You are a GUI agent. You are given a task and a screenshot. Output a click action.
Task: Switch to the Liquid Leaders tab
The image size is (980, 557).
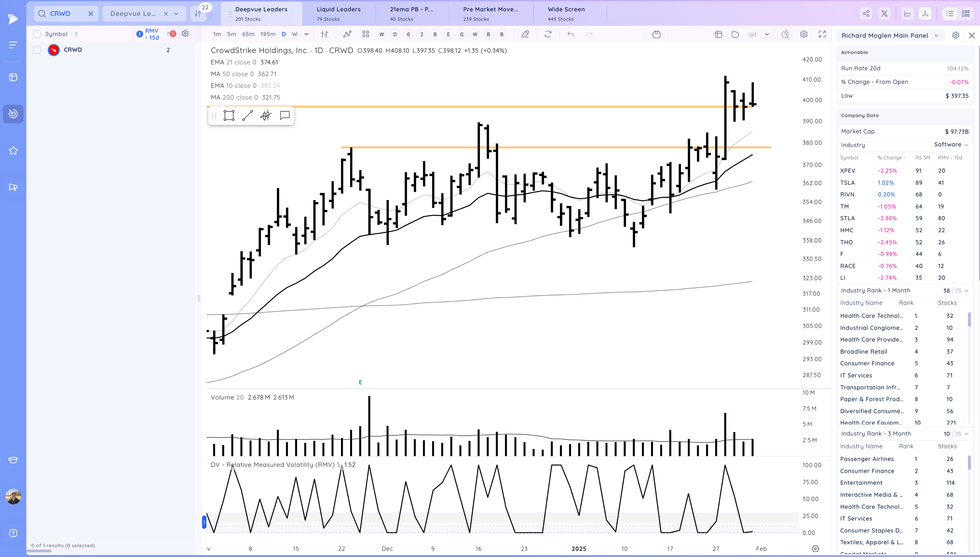(x=338, y=13)
